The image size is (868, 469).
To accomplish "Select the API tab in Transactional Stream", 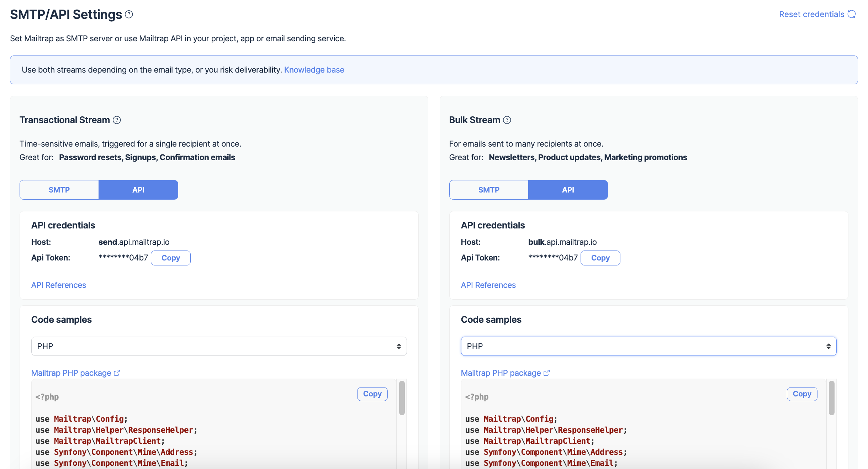I will coord(138,190).
